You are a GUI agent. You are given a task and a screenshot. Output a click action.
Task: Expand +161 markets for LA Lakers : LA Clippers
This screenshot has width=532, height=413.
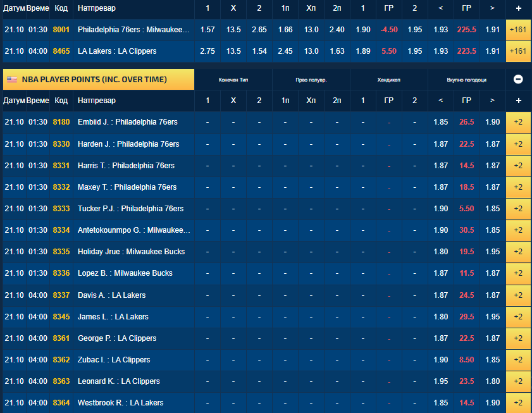click(x=518, y=51)
